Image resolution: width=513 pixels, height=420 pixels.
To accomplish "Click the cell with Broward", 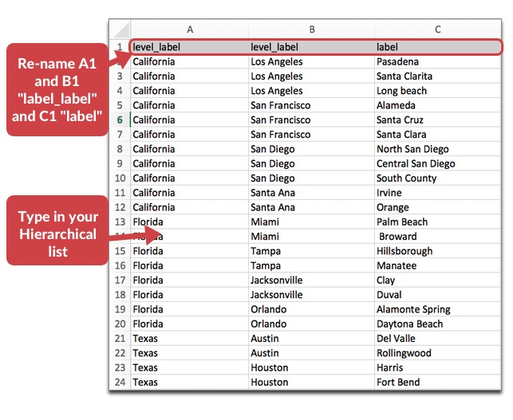I will point(438,237).
